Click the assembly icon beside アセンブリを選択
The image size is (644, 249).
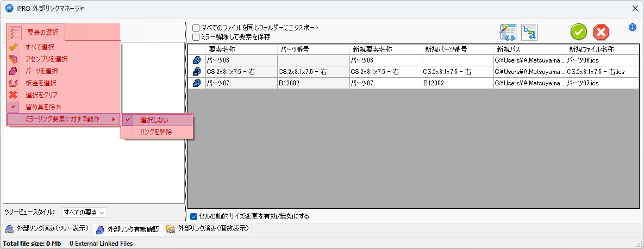(x=12, y=59)
